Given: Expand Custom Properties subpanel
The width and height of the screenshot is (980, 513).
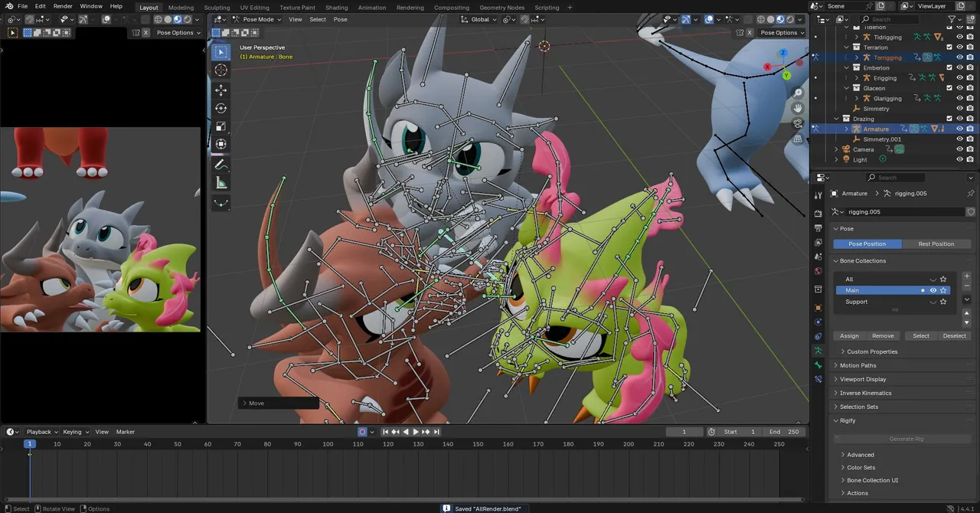Looking at the screenshot, I should [872, 351].
